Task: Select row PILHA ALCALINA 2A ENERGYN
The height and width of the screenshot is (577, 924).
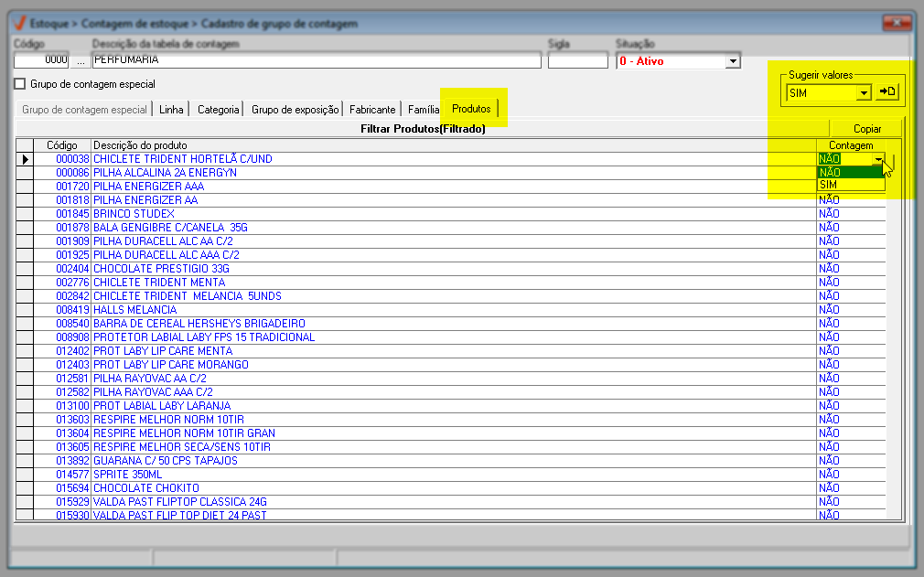Action: [451, 173]
